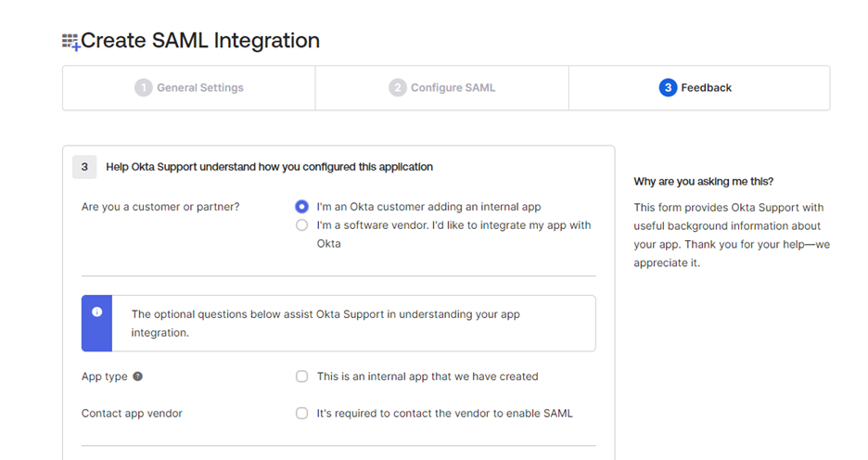868x460 pixels.
Task: Click the 'Help Okta Support understand' section heading
Action: pyautogui.click(x=269, y=167)
